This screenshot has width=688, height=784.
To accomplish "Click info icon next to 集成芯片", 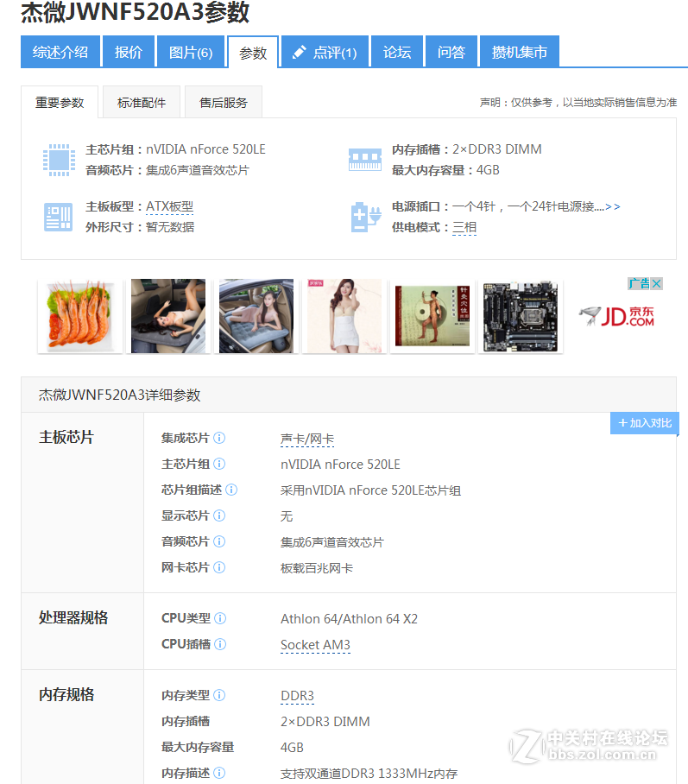I will point(219,438).
